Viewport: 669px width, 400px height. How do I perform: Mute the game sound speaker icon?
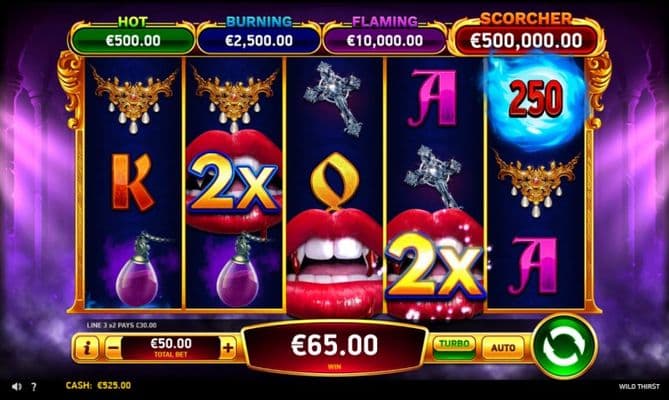click(17, 386)
